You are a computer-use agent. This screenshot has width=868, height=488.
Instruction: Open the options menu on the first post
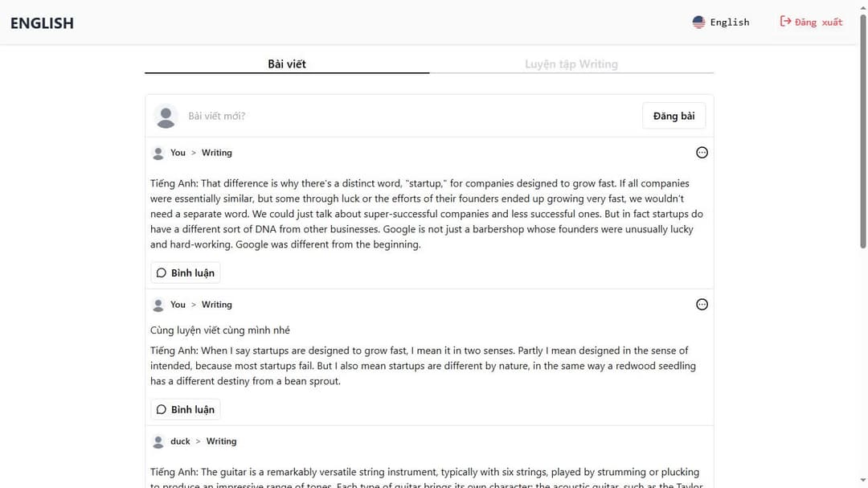pyautogui.click(x=702, y=152)
